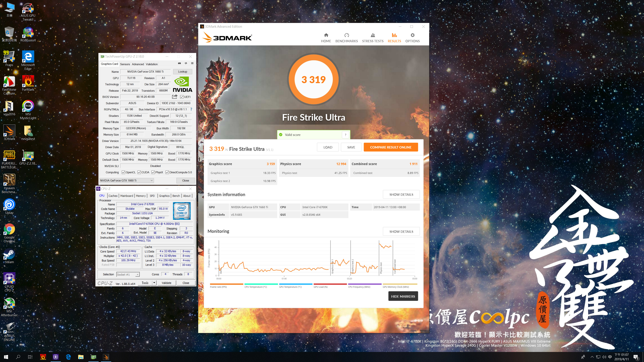Open CPU-Z Mainboard tab

coord(126,196)
